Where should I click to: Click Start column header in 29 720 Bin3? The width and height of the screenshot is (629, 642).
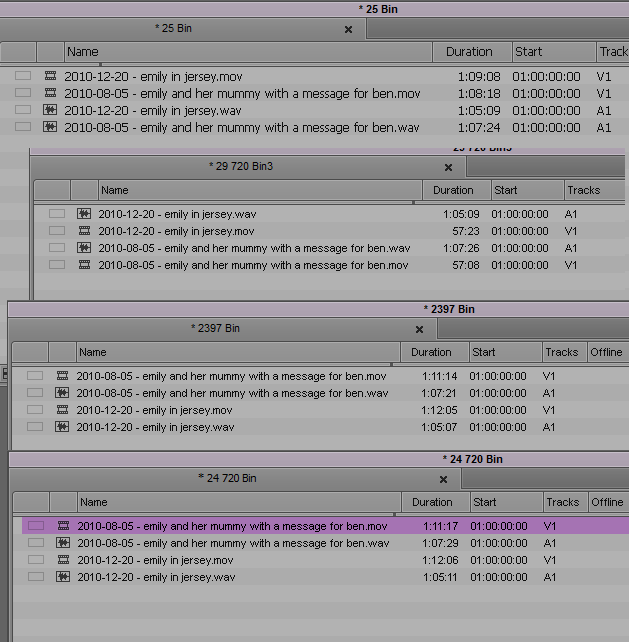point(527,190)
